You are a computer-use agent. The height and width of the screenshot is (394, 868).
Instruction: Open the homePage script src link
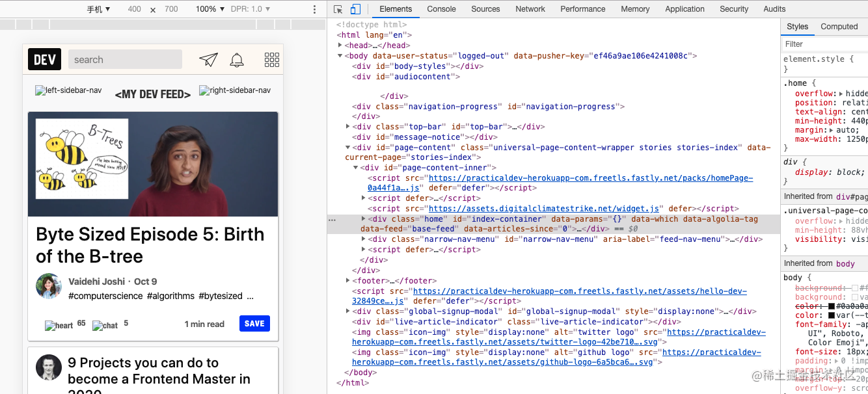tap(560, 183)
